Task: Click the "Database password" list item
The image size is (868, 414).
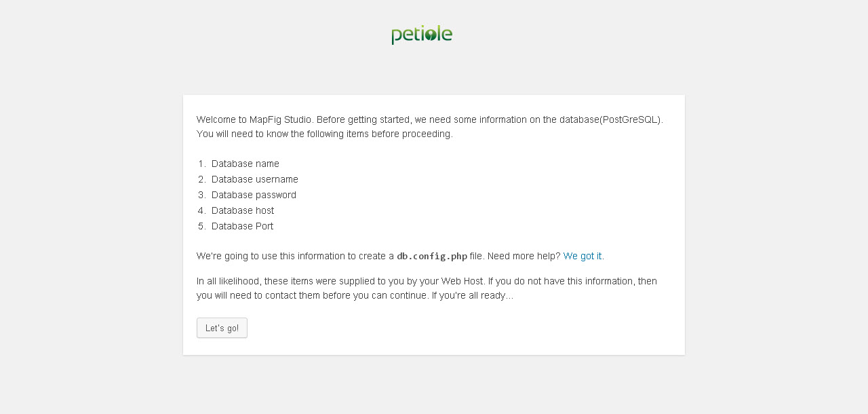Action: coord(254,195)
